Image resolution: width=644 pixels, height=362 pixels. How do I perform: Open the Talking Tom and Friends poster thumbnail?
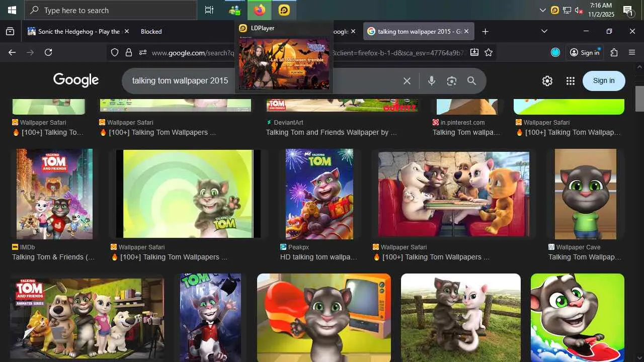(x=54, y=194)
